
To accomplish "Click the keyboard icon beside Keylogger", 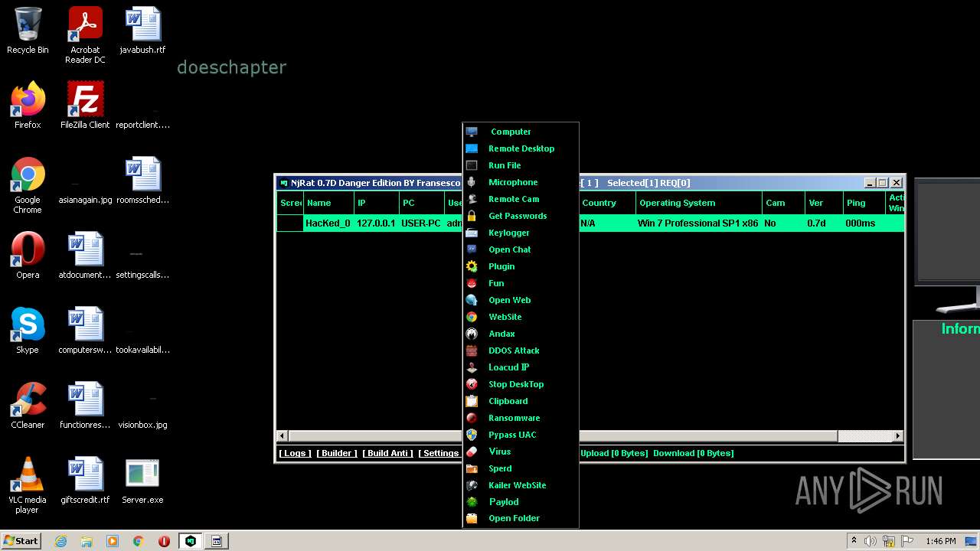I will click(472, 233).
